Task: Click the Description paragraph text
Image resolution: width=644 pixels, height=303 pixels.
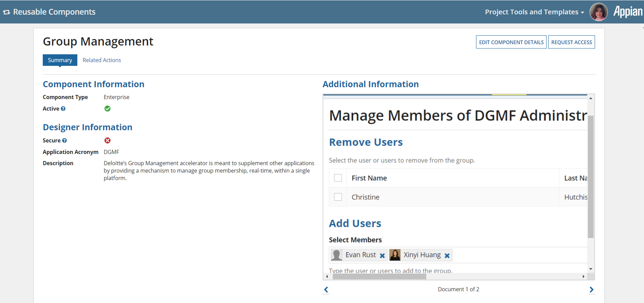Action: point(209,171)
